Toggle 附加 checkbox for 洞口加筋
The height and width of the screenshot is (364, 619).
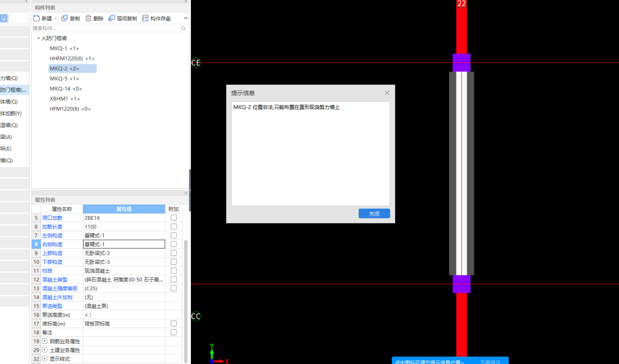click(x=174, y=218)
